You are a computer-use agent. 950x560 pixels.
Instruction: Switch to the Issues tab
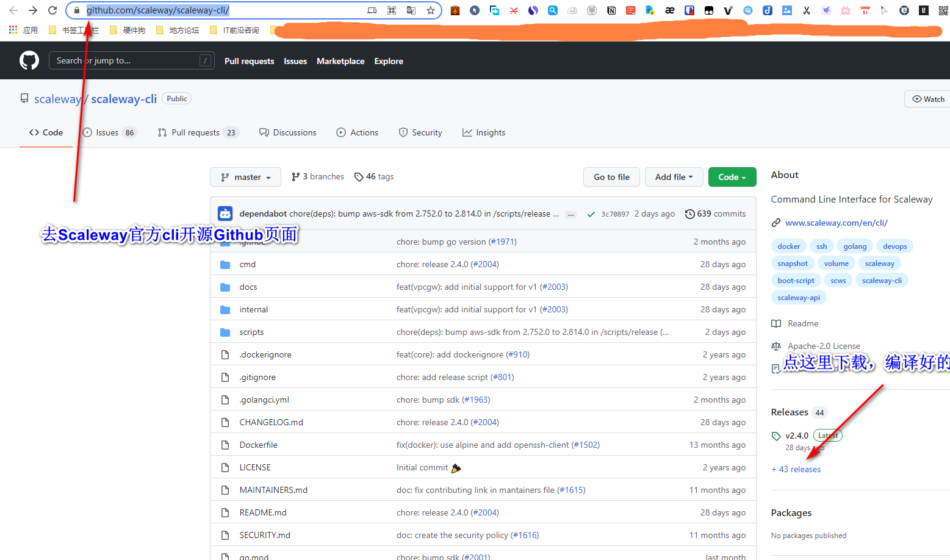pyautogui.click(x=110, y=132)
